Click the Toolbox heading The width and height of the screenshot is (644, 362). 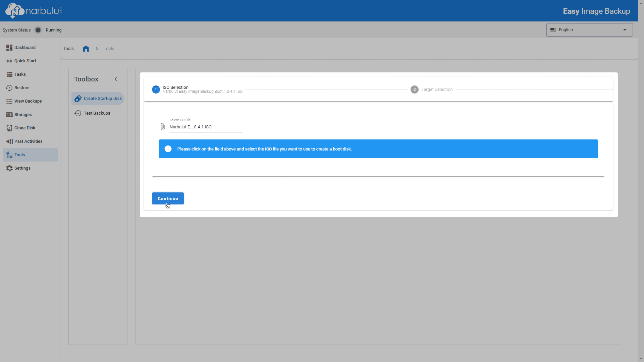[x=86, y=79]
